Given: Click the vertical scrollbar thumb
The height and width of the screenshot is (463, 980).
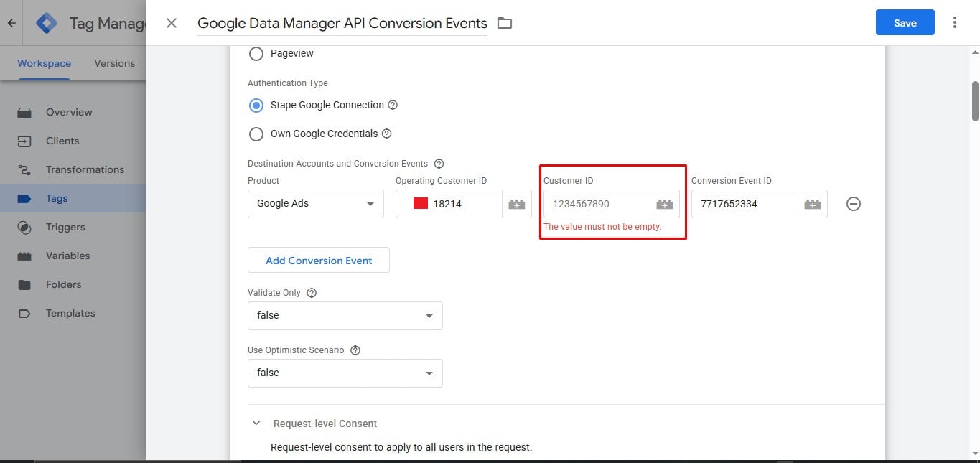Looking at the screenshot, I should (x=975, y=100).
